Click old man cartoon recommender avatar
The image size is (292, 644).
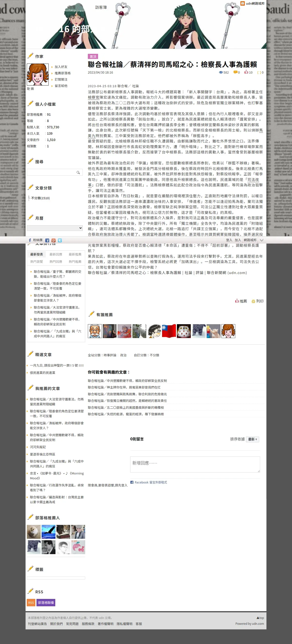click(x=95, y=331)
